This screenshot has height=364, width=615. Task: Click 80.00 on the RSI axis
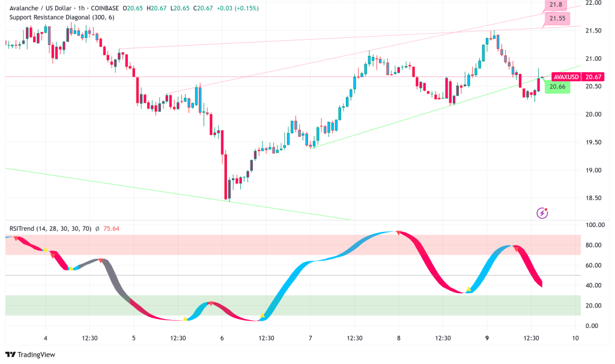click(593, 245)
